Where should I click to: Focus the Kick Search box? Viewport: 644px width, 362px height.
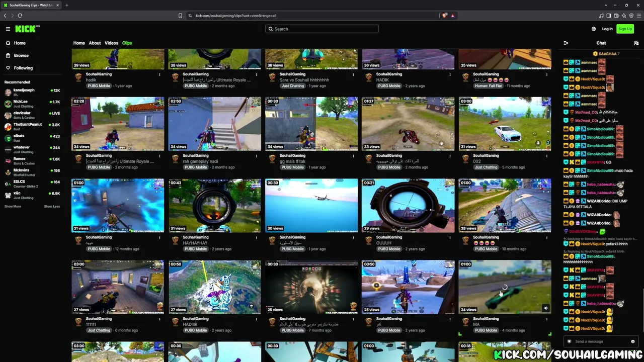pos(322,29)
